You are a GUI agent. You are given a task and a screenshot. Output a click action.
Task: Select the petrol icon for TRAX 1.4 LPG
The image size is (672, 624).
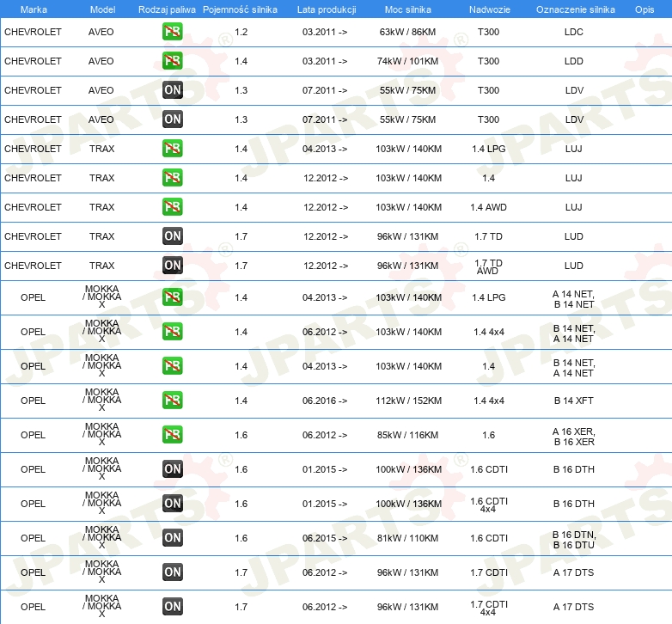click(x=172, y=149)
